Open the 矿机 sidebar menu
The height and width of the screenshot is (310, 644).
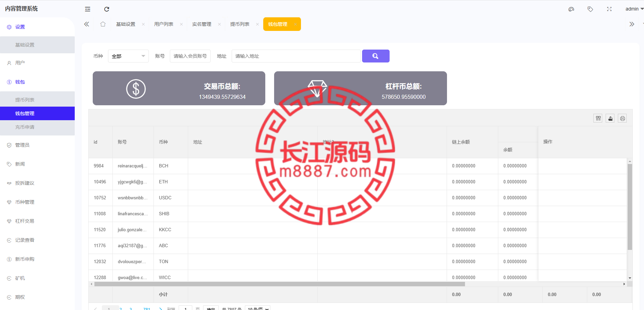tap(37, 278)
